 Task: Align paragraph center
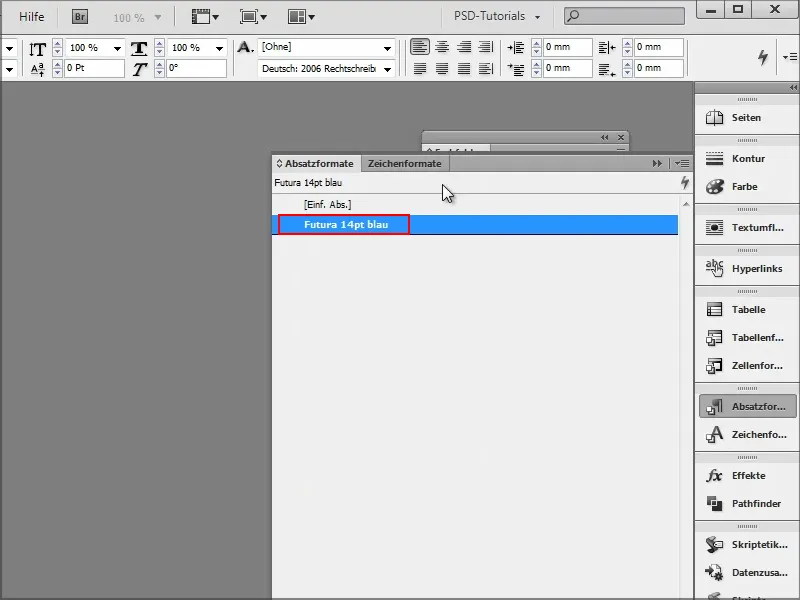click(x=442, y=47)
